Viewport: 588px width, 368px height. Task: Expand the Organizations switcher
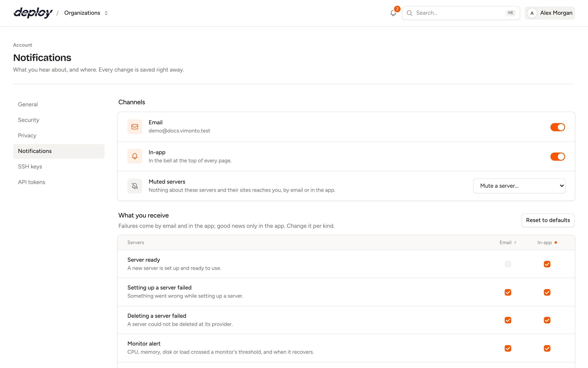[86, 13]
